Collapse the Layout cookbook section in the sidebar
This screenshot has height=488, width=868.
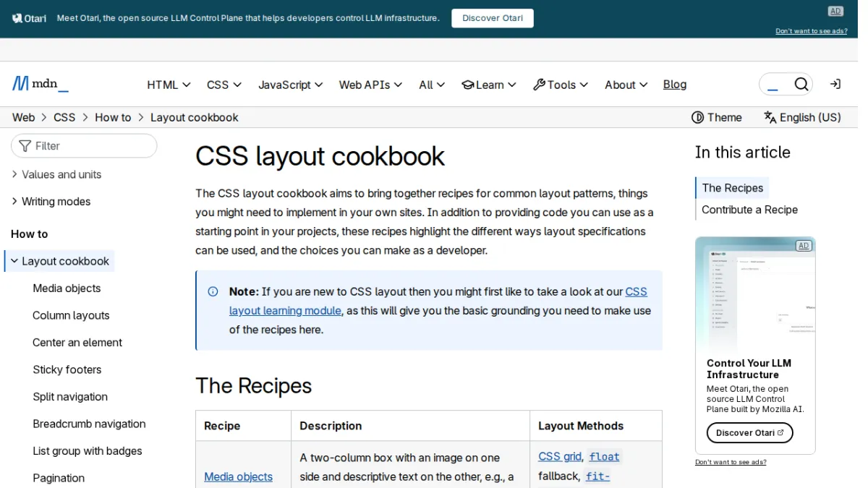[59, 261]
